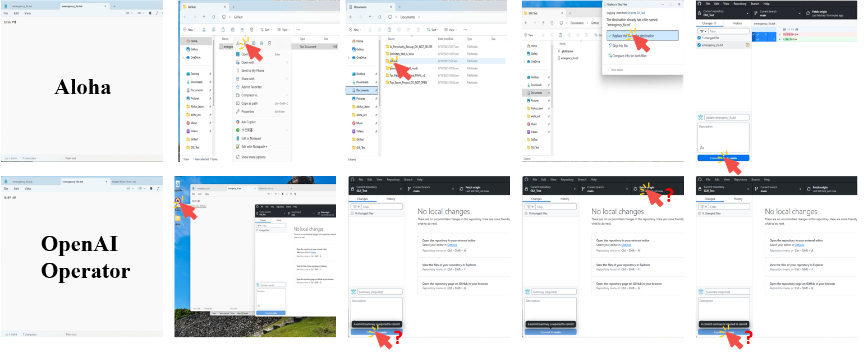Viewport: 868px width, 353px height.
Task: Click the modified status icon beside emergency_fix.txt in GitHub Desktop
Action: point(747,45)
